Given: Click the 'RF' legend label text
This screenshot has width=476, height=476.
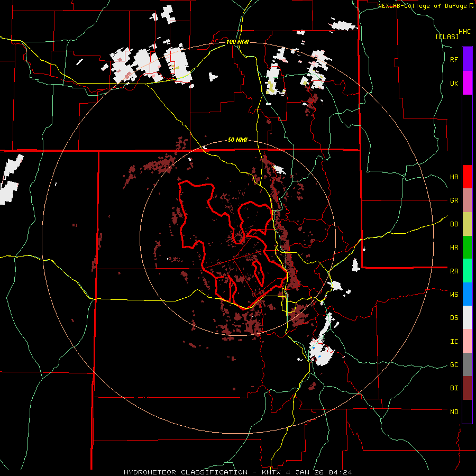Looking at the screenshot, I should 454,59.
